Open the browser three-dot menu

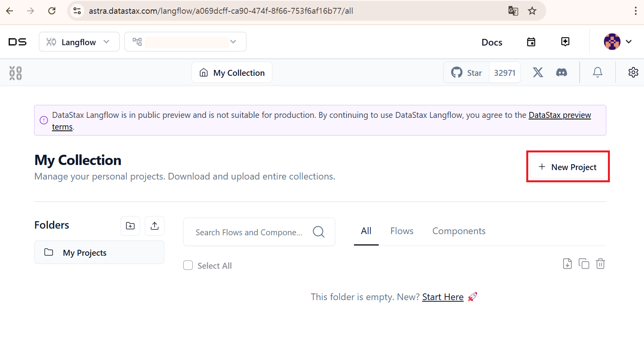pyautogui.click(x=635, y=11)
